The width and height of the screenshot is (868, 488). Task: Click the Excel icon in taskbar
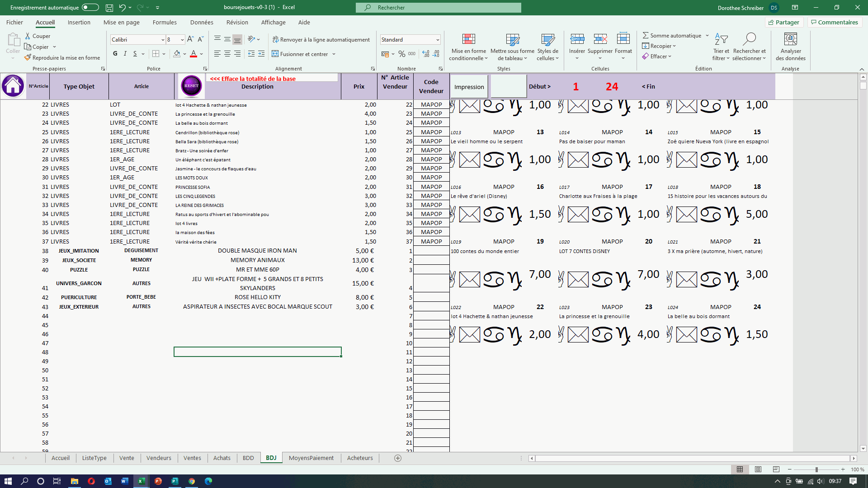[141, 481]
